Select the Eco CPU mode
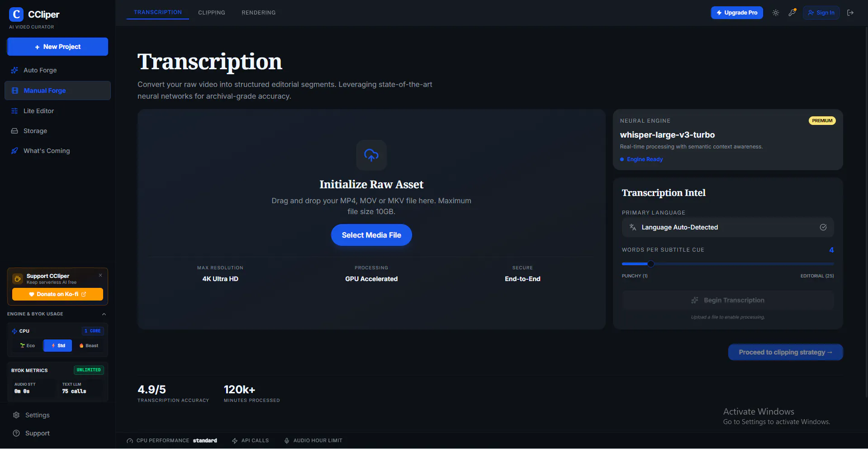 click(x=28, y=346)
